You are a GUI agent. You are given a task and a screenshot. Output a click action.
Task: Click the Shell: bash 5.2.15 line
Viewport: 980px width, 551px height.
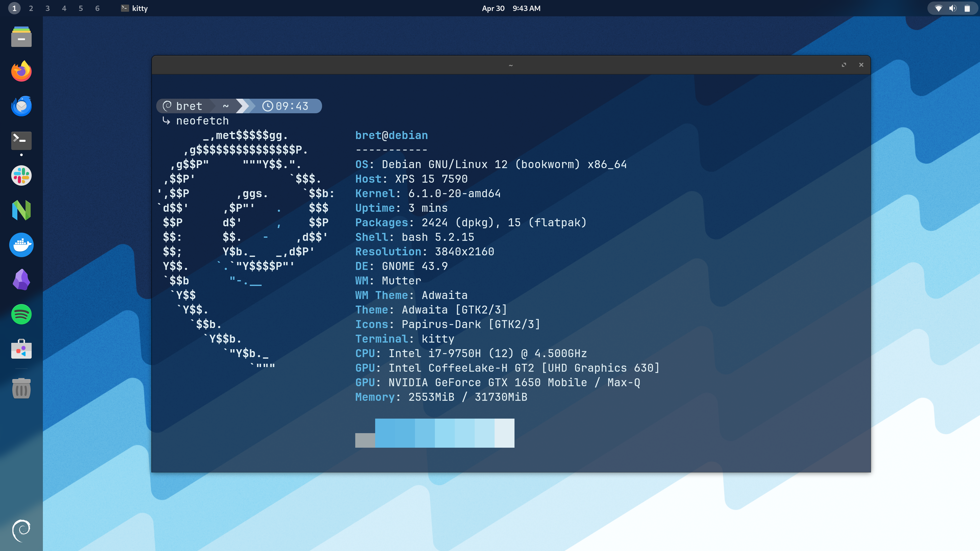pos(415,237)
